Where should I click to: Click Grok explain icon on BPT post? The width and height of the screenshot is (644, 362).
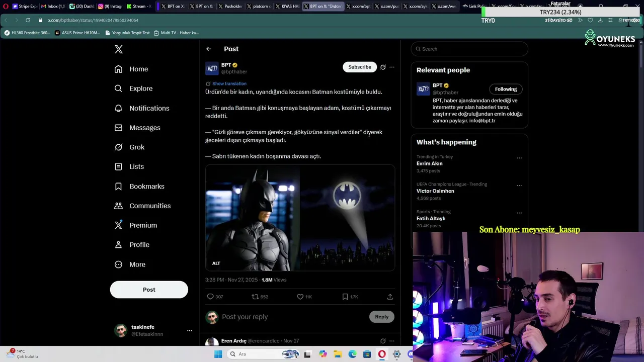coord(383,67)
